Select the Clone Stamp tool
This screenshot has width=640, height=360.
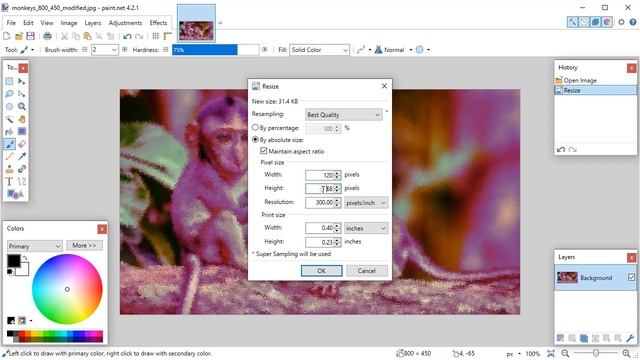[9, 169]
